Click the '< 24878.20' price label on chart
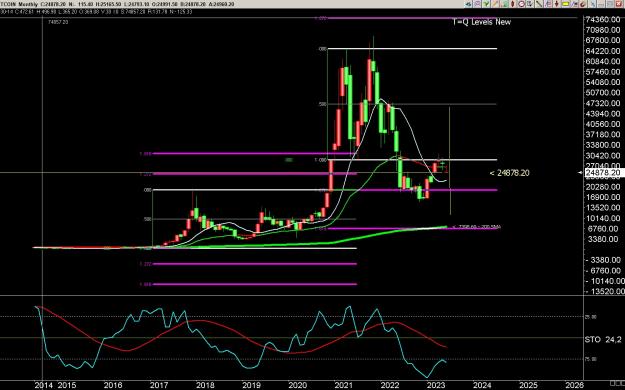This screenshot has height=390, width=625. [x=509, y=173]
